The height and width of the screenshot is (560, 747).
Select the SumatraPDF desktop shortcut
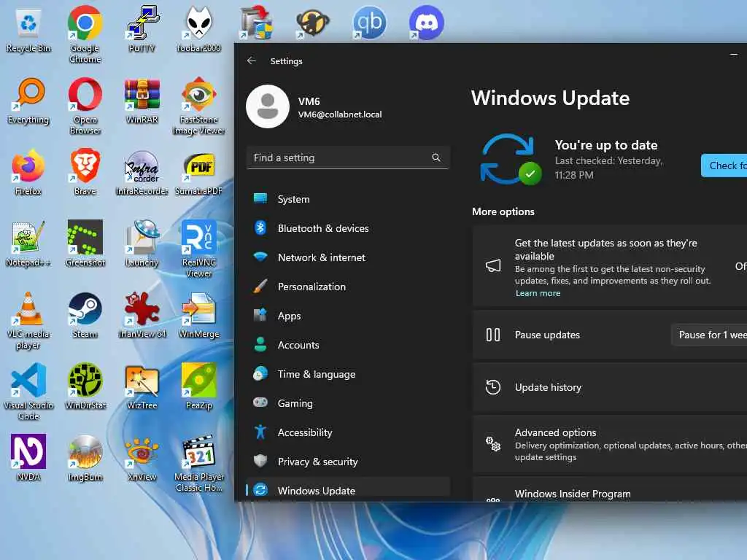(198, 173)
